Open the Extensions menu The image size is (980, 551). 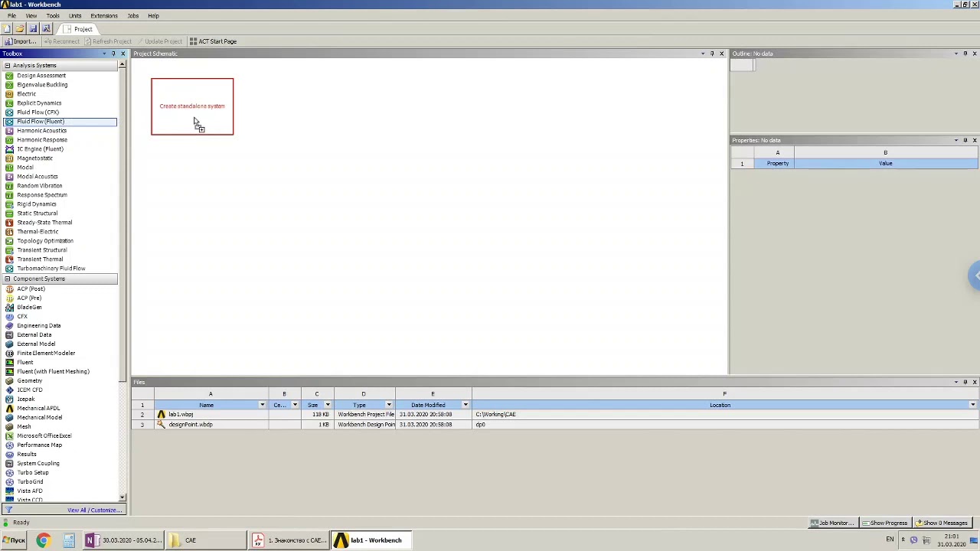104,16
